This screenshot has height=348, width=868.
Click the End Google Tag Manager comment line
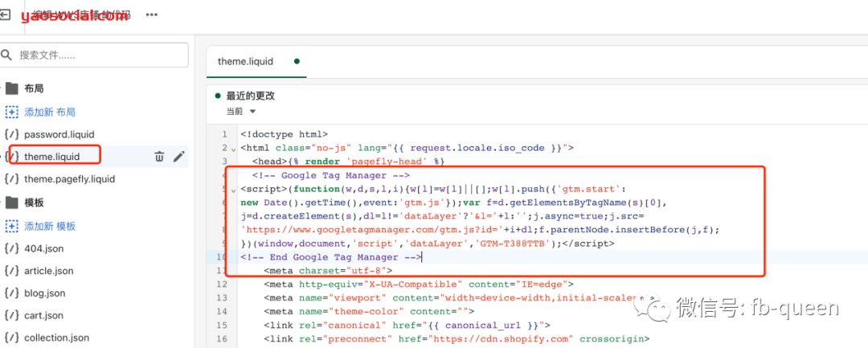(x=331, y=257)
